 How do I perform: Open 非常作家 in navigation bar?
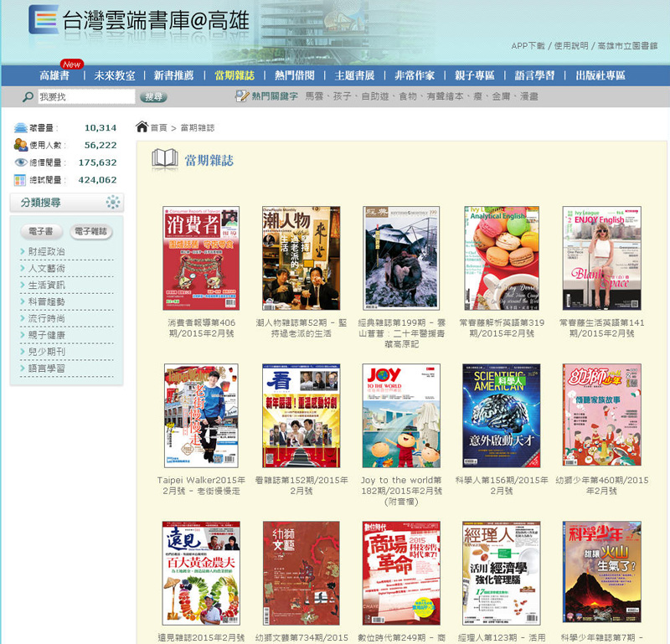coord(415,75)
